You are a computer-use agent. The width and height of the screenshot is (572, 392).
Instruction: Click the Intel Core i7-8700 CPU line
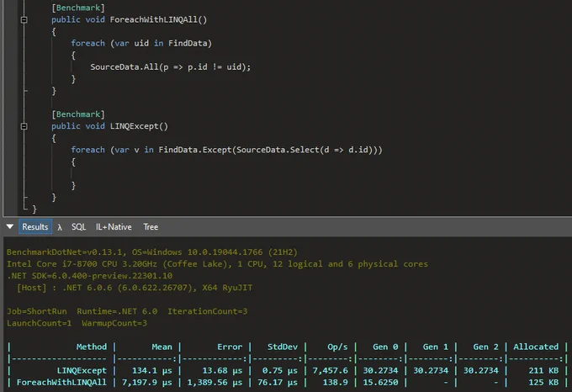(x=217, y=263)
